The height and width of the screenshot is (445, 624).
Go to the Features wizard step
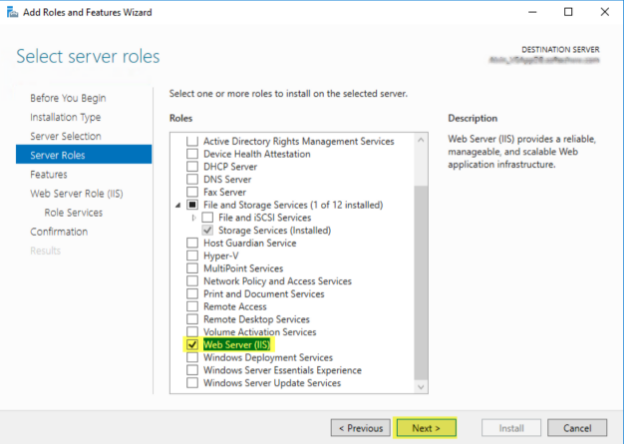pos(49,174)
